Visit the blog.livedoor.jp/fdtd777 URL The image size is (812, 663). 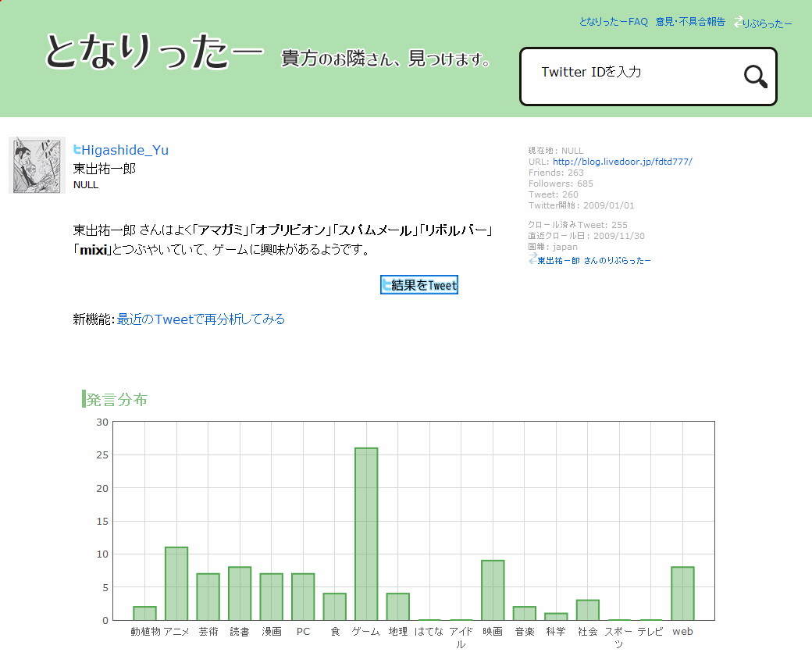click(x=622, y=162)
